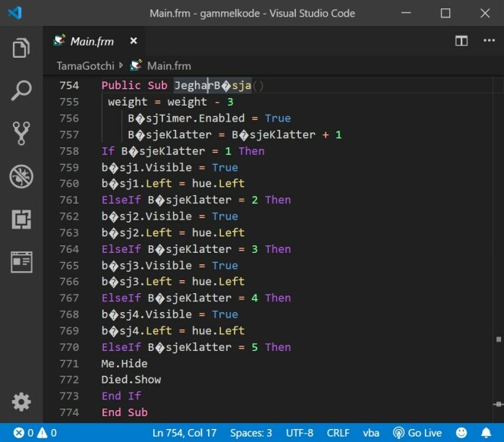Click 'True' on line 759

[225, 168]
